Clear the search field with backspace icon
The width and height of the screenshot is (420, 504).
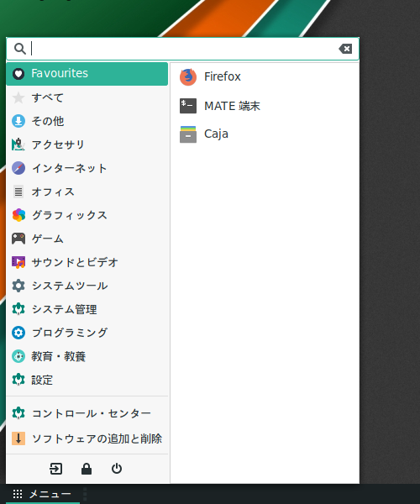tap(345, 49)
